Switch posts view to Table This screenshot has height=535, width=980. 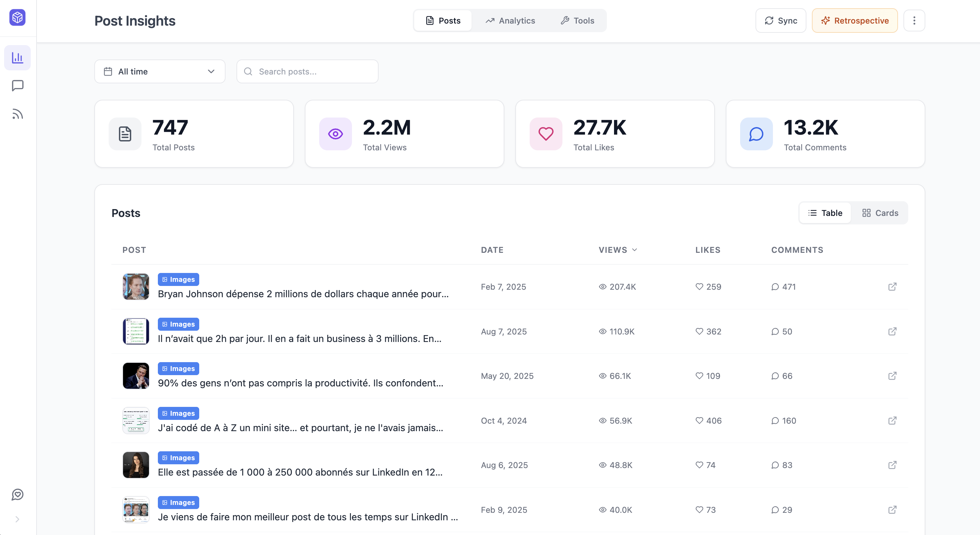pyautogui.click(x=825, y=213)
